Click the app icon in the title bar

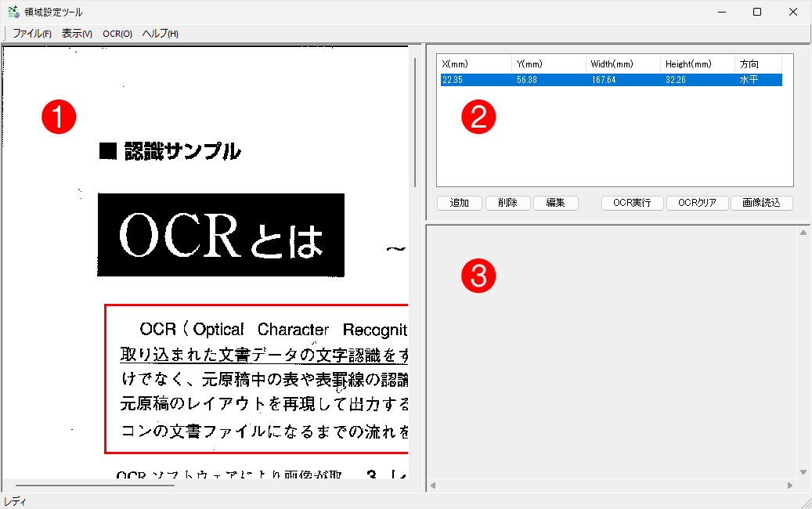[13, 12]
